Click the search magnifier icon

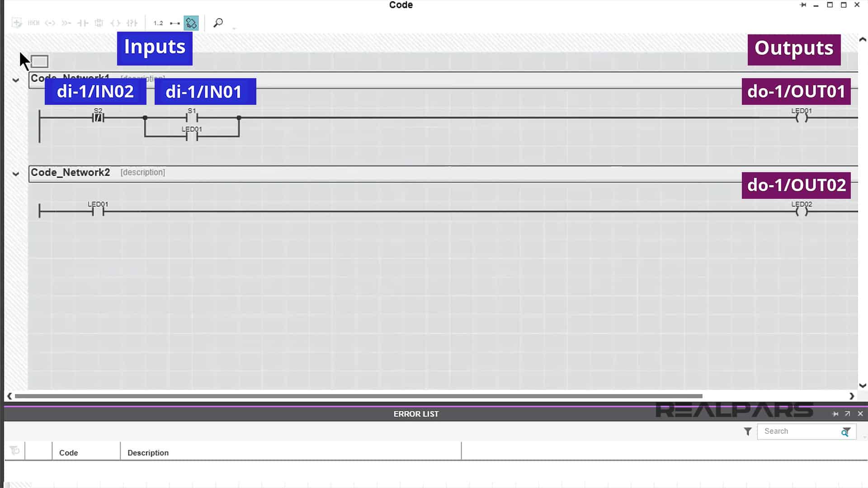pos(217,23)
